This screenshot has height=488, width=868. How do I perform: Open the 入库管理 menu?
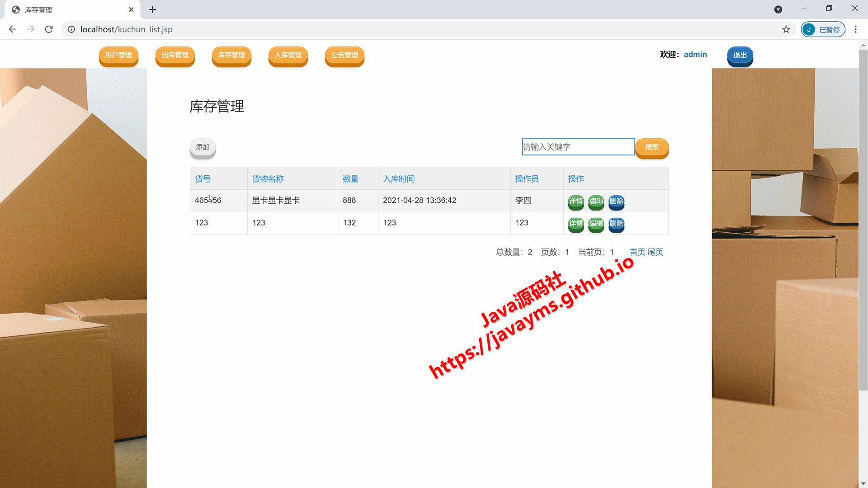[288, 56]
